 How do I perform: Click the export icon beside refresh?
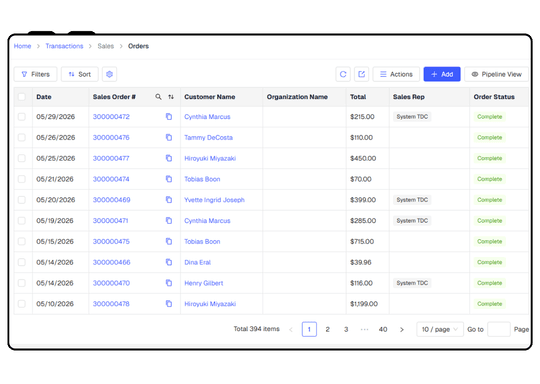coord(361,74)
